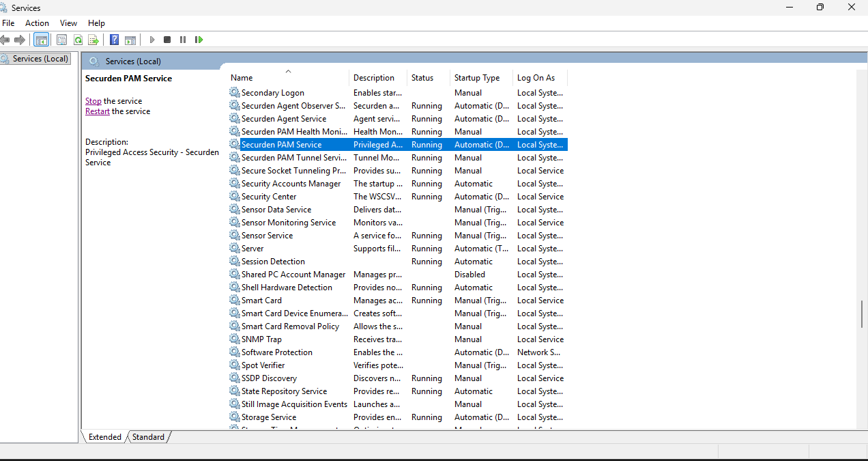Click the Restart the service link
868x461 pixels.
(98, 111)
